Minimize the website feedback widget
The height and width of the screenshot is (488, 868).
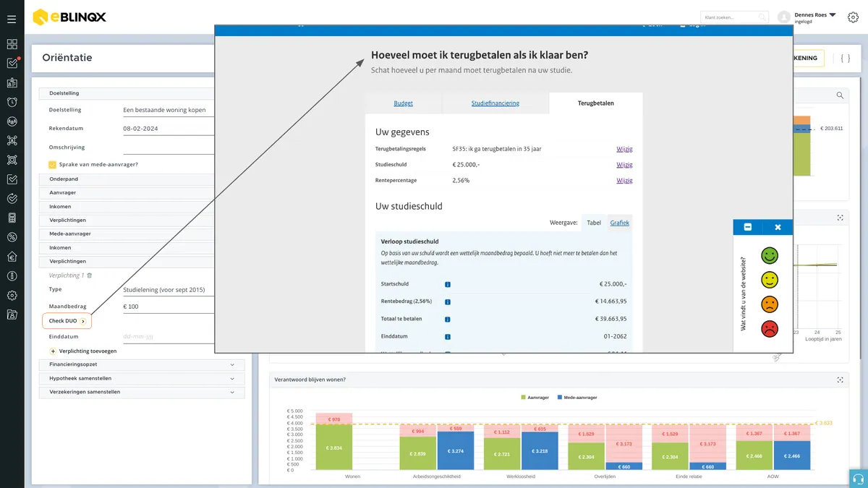pyautogui.click(x=748, y=227)
